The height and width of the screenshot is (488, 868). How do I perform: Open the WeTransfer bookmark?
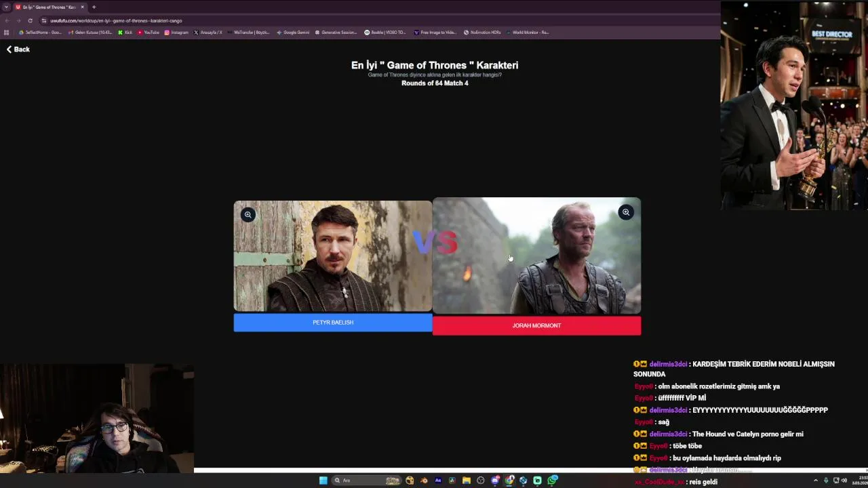click(x=248, y=32)
